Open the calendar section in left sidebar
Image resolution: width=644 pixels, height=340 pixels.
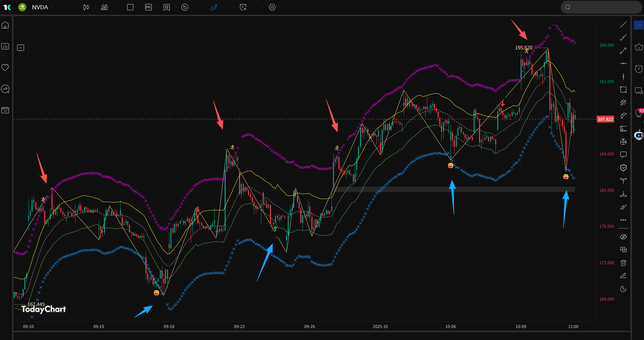[5, 110]
